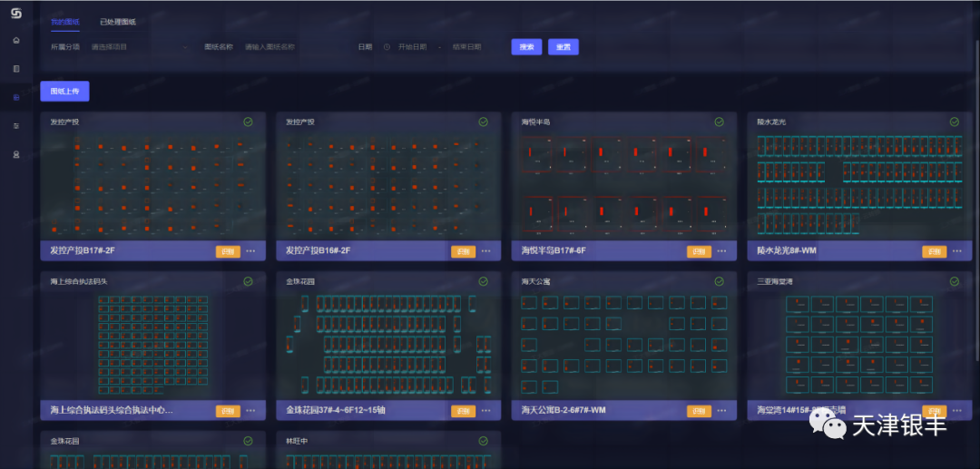Viewport: 980px width, 469px height.
Task: Open the 陵水龙光8#-WM drawing thumbnail
Action: point(859,186)
